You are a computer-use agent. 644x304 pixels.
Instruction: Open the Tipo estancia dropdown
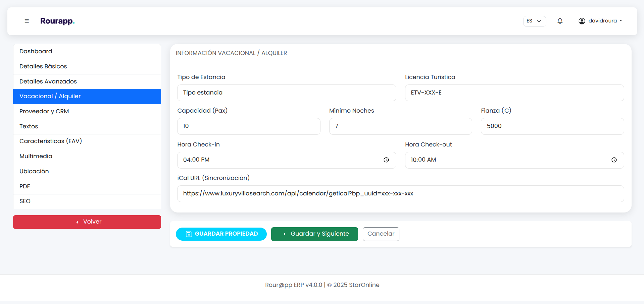tap(287, 93)
